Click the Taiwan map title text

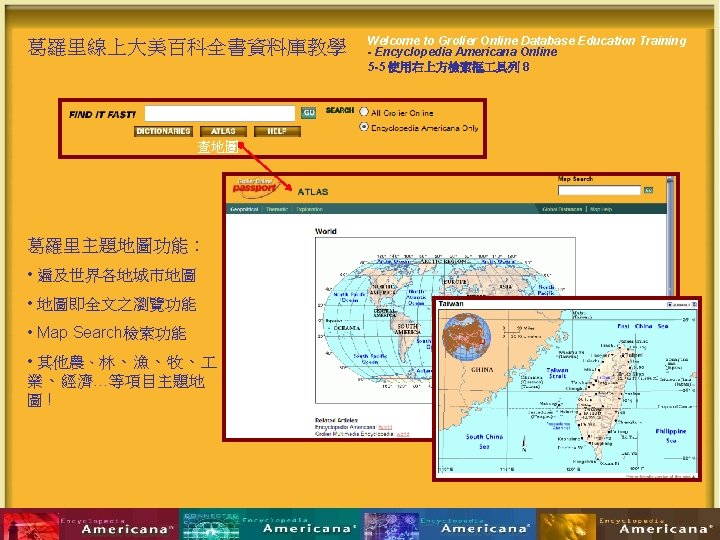(x=451, y=304)
